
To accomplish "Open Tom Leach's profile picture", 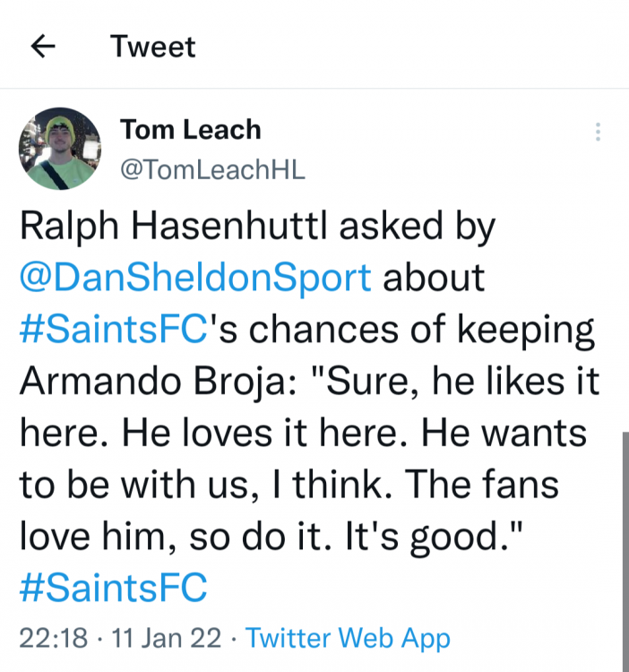I will pyautogui.click(x=60, y=149).
